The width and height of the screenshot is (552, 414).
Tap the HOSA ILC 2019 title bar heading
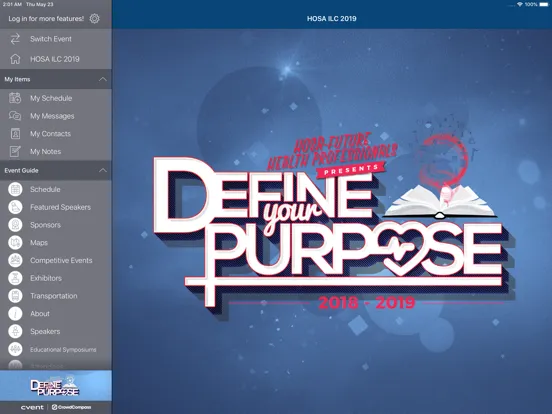[332, 19]
